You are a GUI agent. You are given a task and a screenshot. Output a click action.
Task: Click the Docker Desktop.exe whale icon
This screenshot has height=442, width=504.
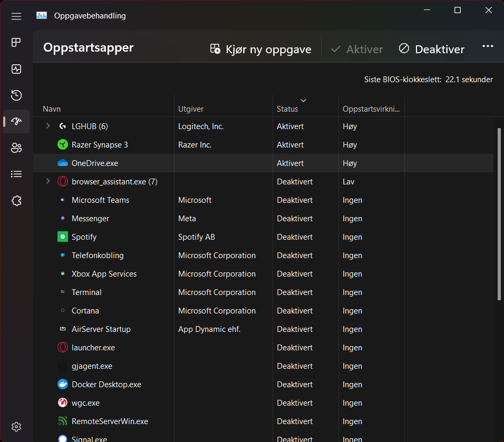click(x=63, y=385)
